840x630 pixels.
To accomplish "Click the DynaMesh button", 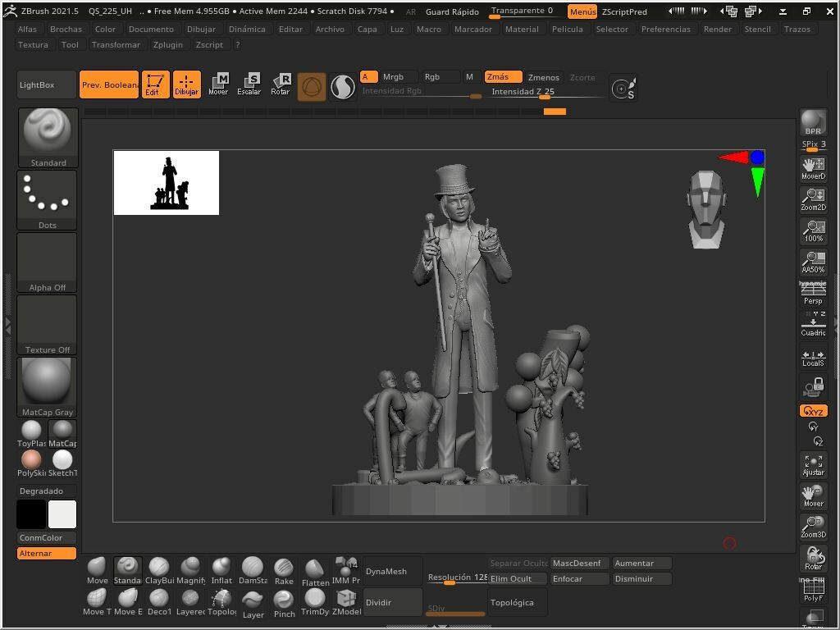I will (393, 571).
